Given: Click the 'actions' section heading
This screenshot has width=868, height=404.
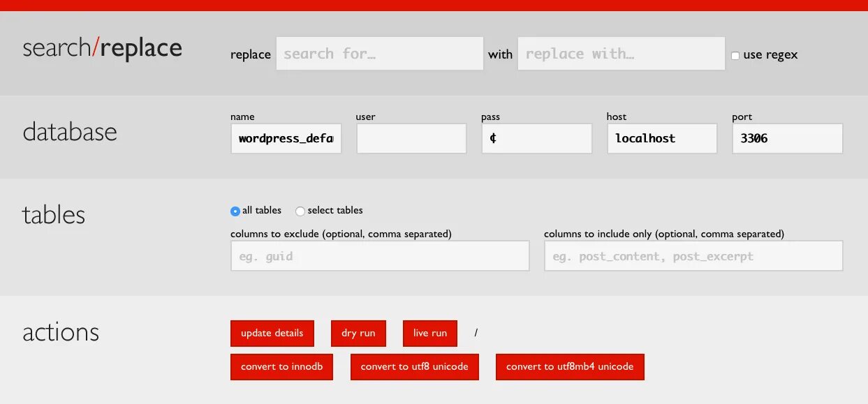Looking at the screenshot, I should click(x=61, y=332).
